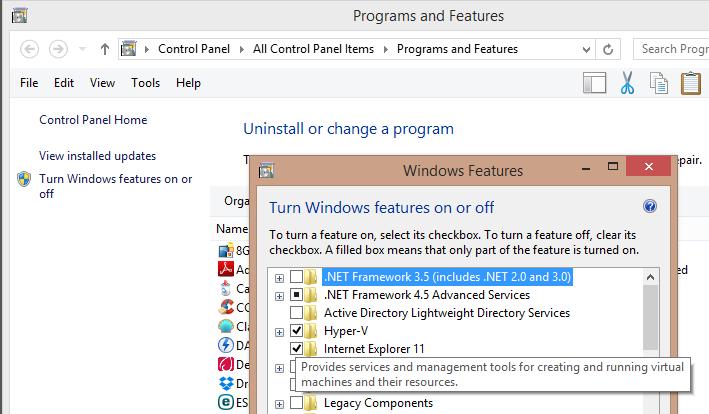Close the Windows Features dialog
The width and height of the screenshot is (709, 414).
coord(648,166)
